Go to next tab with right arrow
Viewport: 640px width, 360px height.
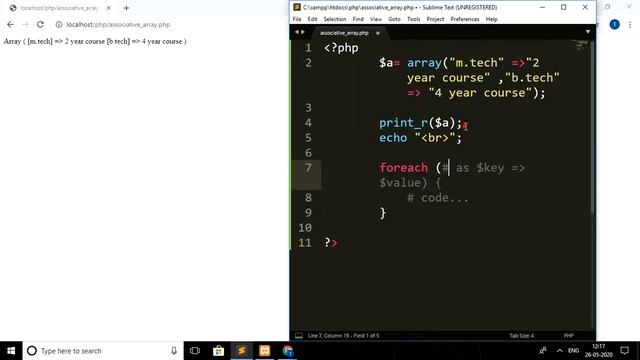302,32
